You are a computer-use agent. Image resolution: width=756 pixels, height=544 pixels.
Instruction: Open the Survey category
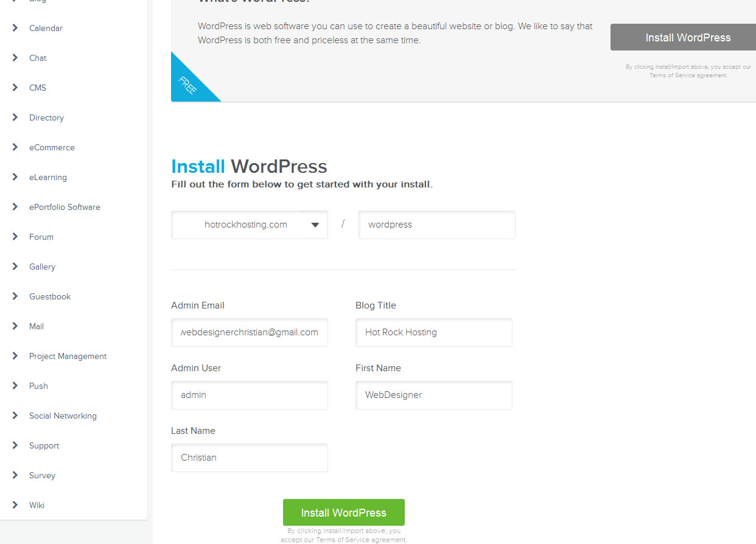tap(42, 475)
